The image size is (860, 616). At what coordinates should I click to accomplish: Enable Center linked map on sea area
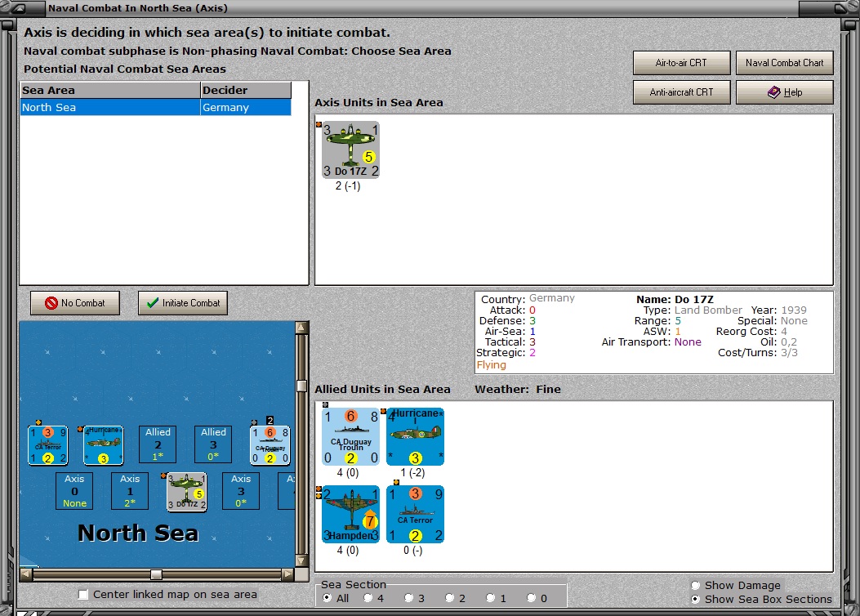(83, 595)
